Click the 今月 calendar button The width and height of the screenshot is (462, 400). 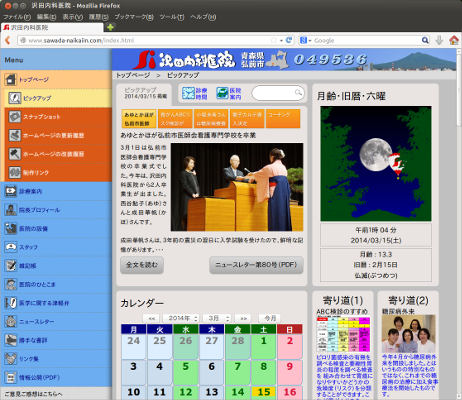tap(270, 318)
